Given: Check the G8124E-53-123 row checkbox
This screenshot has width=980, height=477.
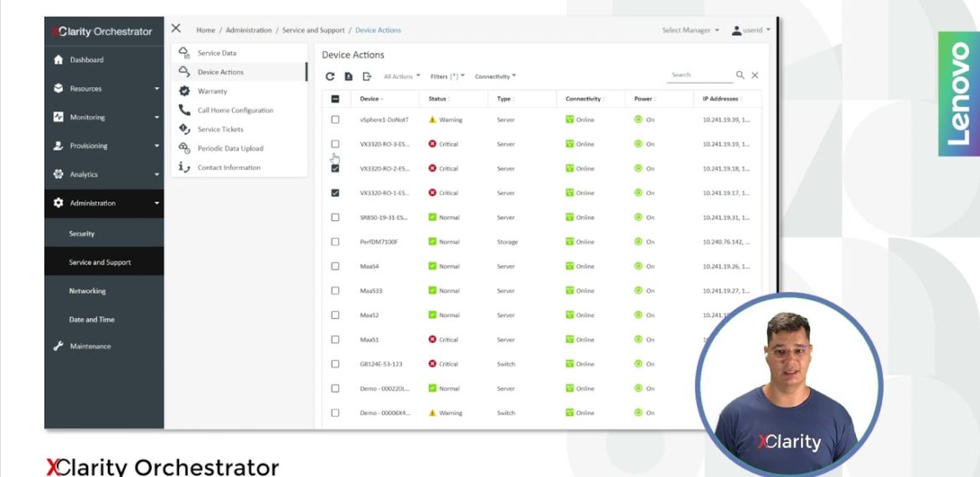Looking at the screenshot, I should [335, 364].
